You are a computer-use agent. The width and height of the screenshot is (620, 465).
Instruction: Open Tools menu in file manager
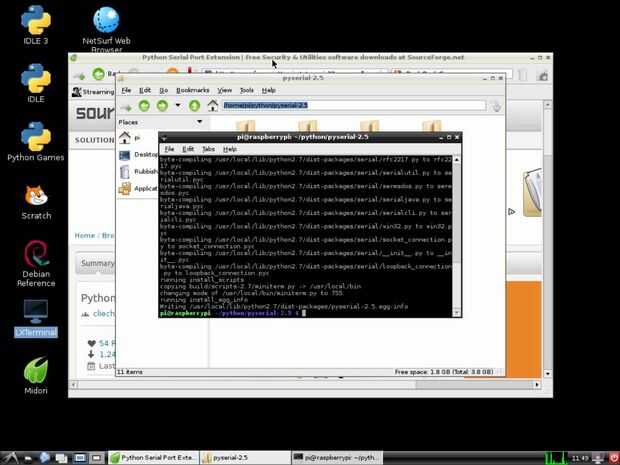pos(246,91)
